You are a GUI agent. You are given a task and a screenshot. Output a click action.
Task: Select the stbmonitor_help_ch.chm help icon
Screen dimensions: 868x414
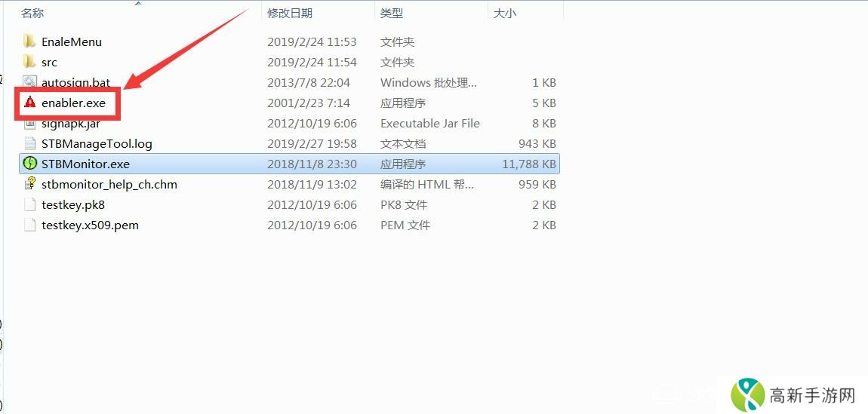pos(30,184)
